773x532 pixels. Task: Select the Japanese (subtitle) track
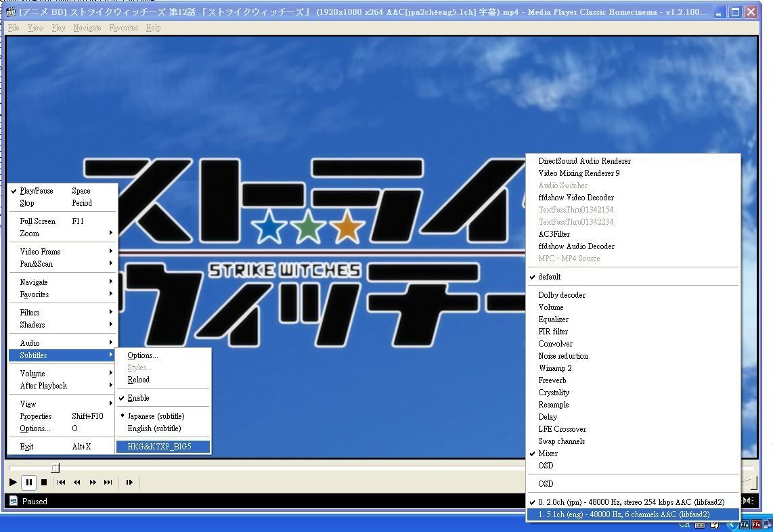[163, 416]
